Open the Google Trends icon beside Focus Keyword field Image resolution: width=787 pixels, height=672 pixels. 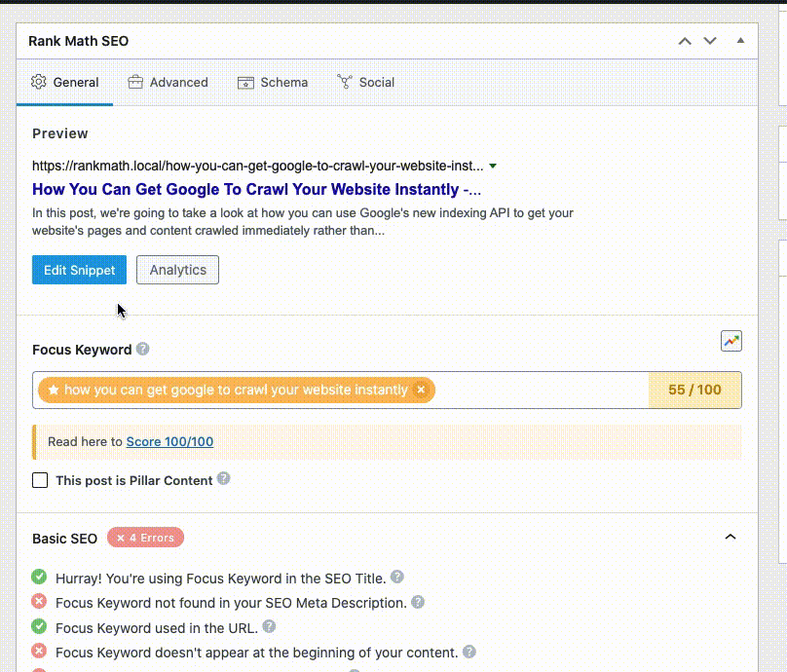pos(731,341)
